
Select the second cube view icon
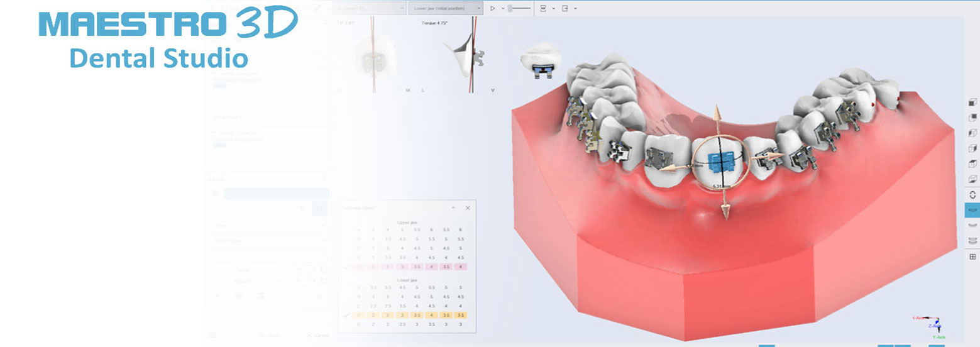pyautogui.click(x=972, y=118)
